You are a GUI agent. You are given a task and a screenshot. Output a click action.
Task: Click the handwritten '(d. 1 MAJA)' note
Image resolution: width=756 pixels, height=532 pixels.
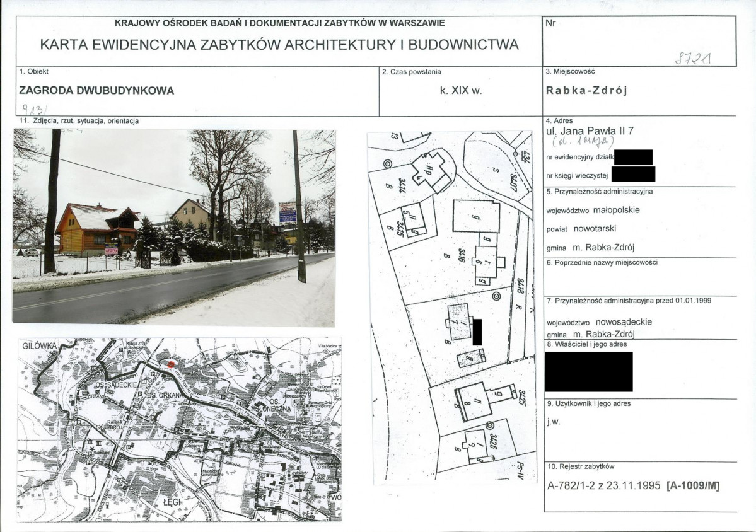(583, 142)
